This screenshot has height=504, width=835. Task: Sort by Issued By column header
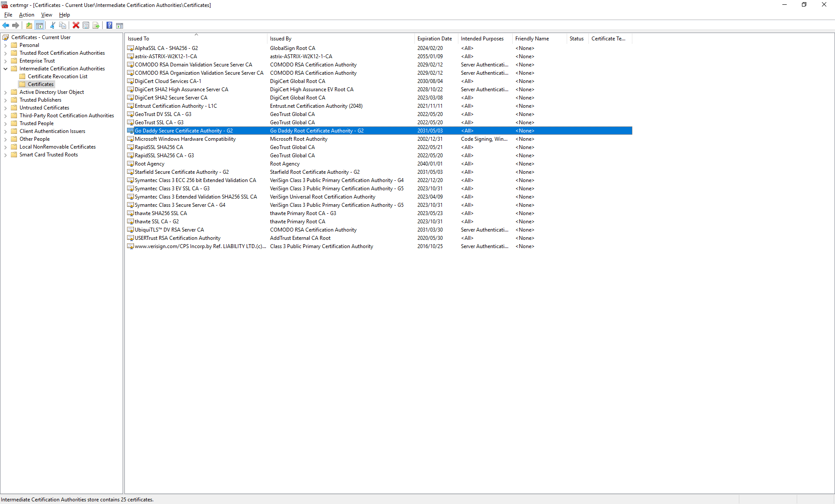coord(341,39)
